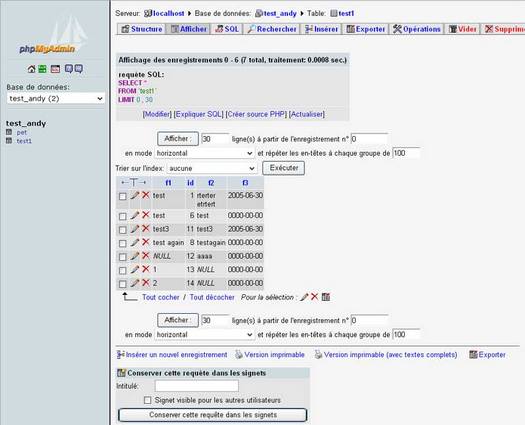The image size is (525, 425).
Task: Click the upper Afficher button
Action: (x=178, y=139)
